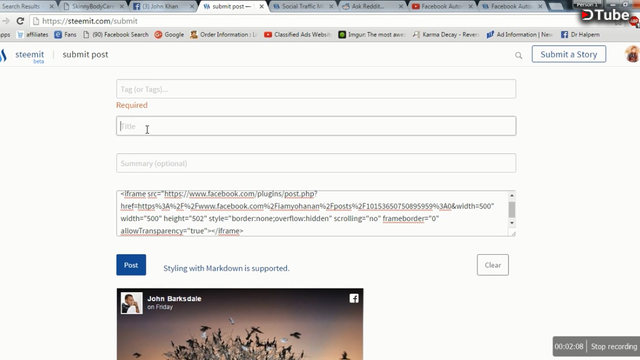The image size is (640, 360).
Task: Click the textarea scroll up arrow
Action: (x=511, y=196)
